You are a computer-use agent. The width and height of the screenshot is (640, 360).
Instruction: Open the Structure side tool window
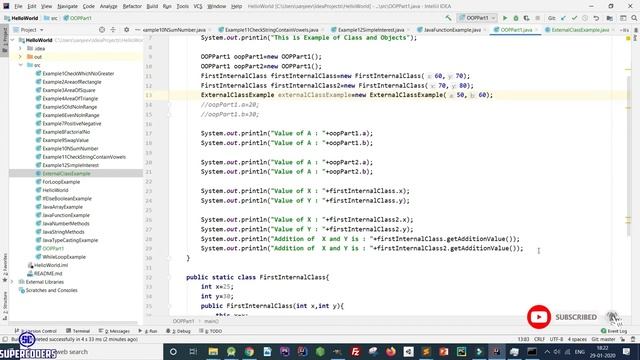[5, 305]
